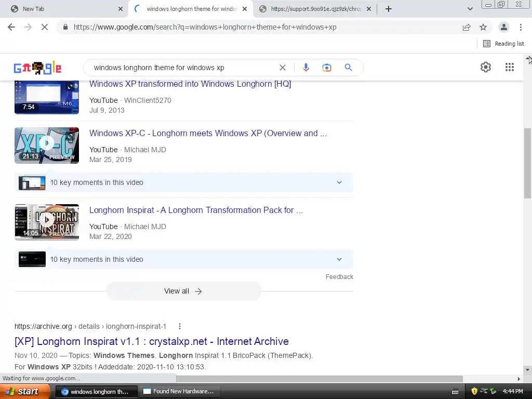Open Google quick settings gear
Image resolution: width=532 pixels, height=399 pixels.
486,67
